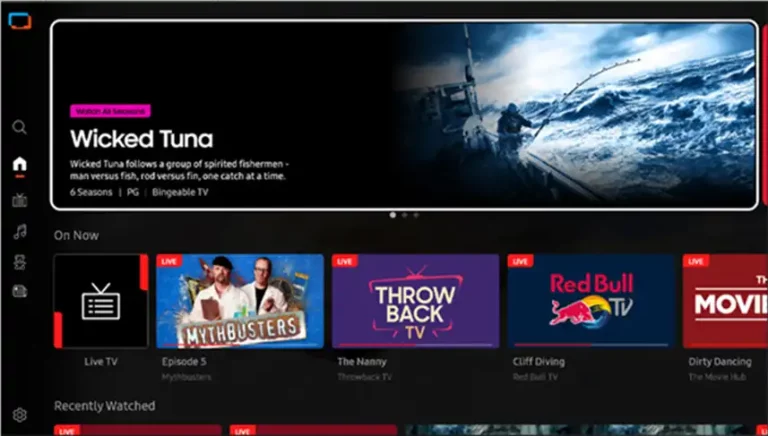Viewport: 768px width, 436px height.
Task: Click LIVE badge on Movie Hub tile
Action: tap(696, 261)
